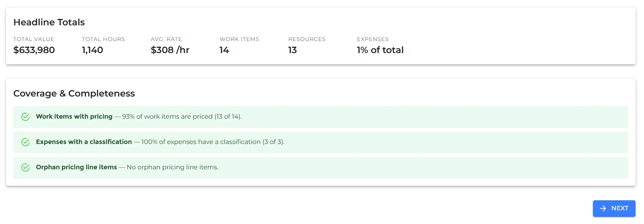The height and width of the screenshot is (224, 644).
Task: Click the $633,980 total value figure
Action: [x=34, y=50]
